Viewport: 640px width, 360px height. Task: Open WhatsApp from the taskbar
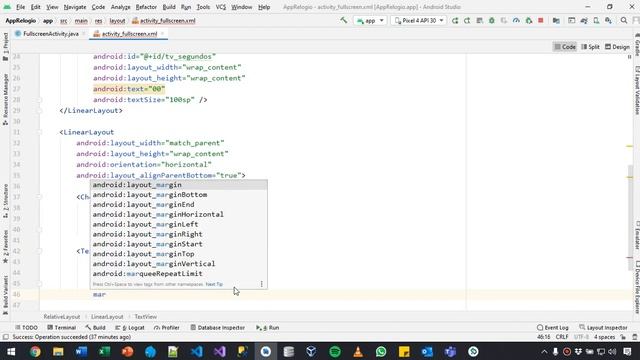click(381, 351)
